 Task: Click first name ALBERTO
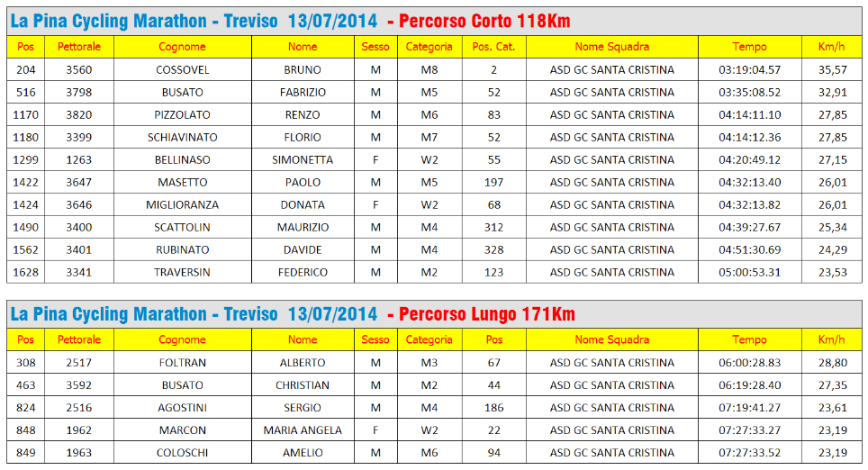click(303, 363)
